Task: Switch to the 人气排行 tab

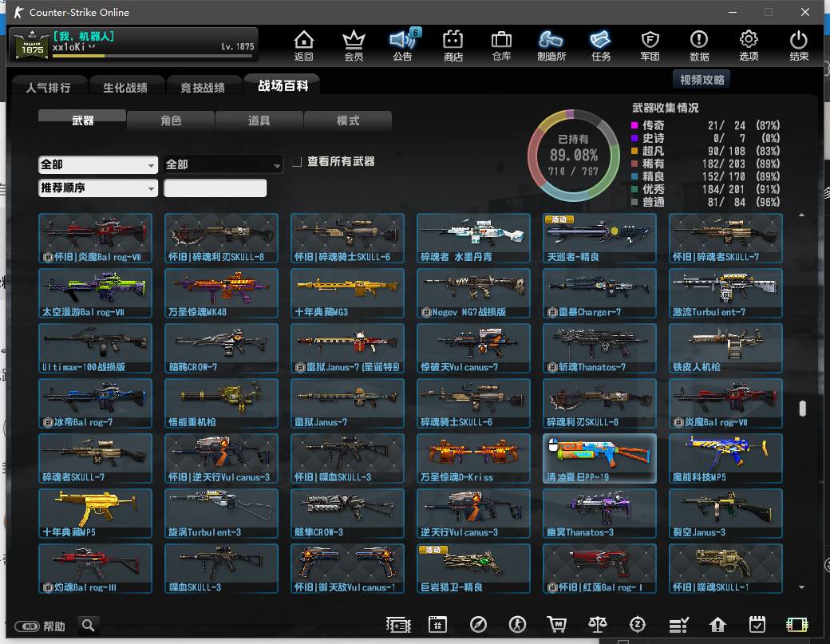Action: point(48,87)
